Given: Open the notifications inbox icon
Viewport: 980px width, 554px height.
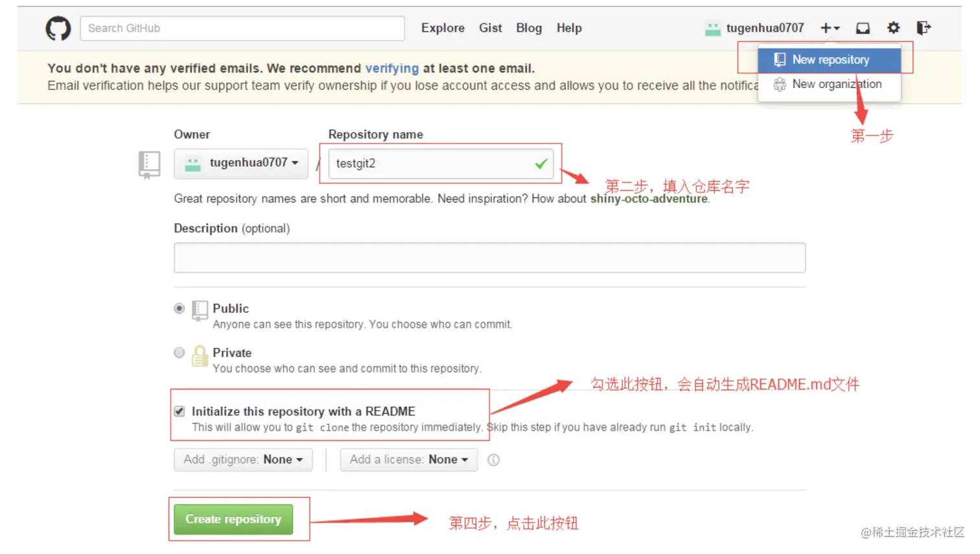Looking at the screenshot, I should (x=863, y=28).
